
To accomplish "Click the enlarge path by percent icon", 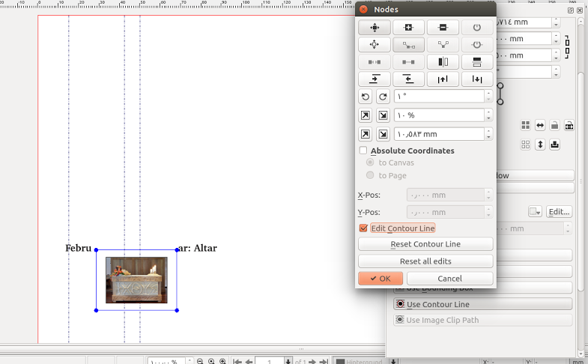I will point(366,115).
